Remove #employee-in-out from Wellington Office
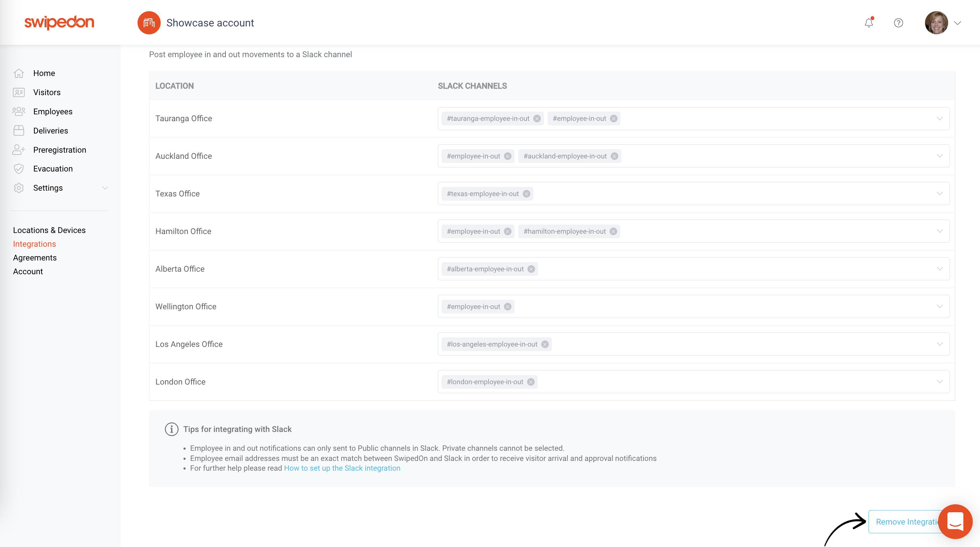This screenshot has width=980, height=547. click(507, 307)
